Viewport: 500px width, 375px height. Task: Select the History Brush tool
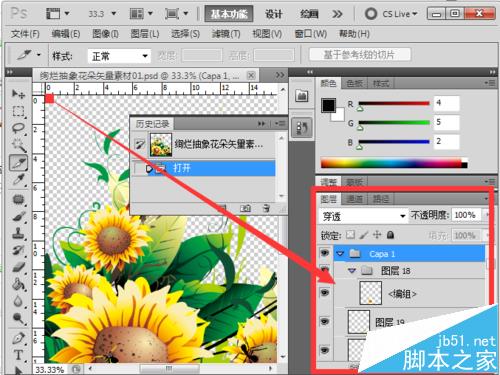[18, 250]
